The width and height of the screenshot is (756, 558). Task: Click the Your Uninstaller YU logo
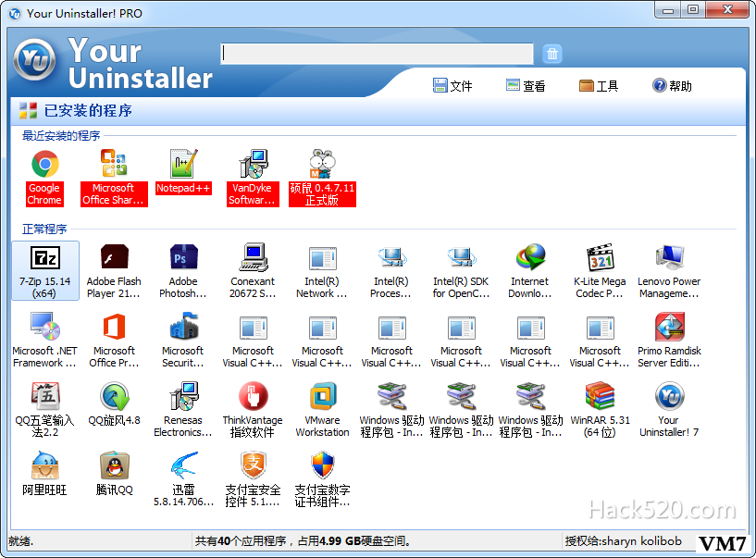tap(34, 60)
